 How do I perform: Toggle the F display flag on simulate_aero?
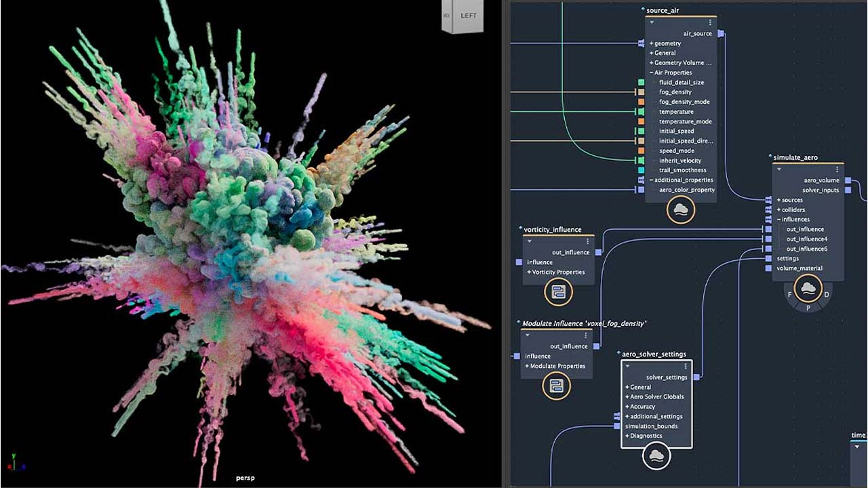tap(789, 295)
